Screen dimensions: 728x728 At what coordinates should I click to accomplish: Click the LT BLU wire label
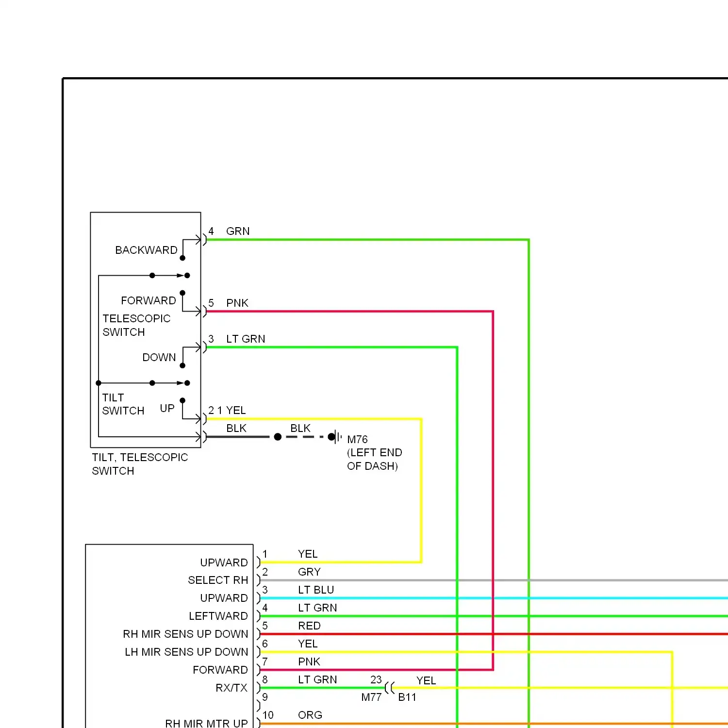(x=316, y=590)
